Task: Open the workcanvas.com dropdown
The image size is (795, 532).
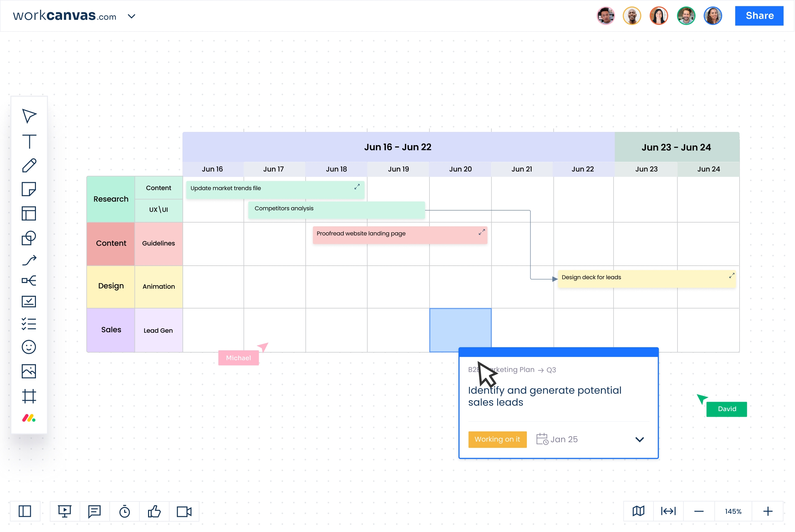Action: (132, 16)
